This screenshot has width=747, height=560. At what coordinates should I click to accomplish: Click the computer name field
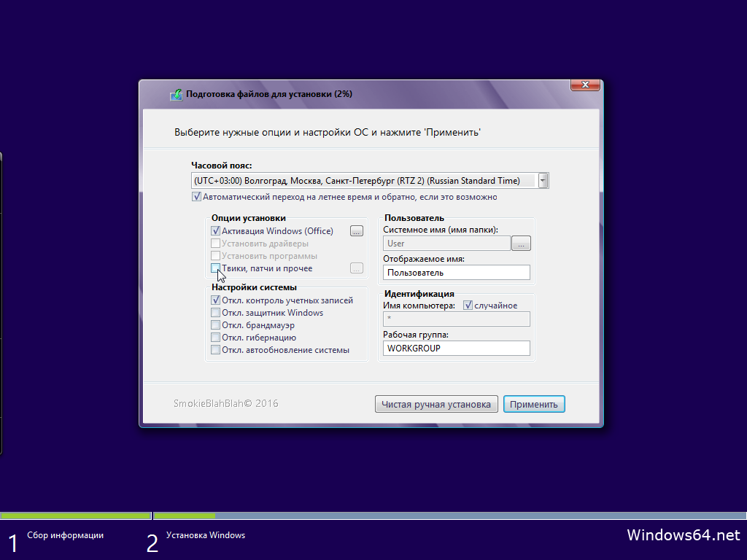tap(457, 319)
